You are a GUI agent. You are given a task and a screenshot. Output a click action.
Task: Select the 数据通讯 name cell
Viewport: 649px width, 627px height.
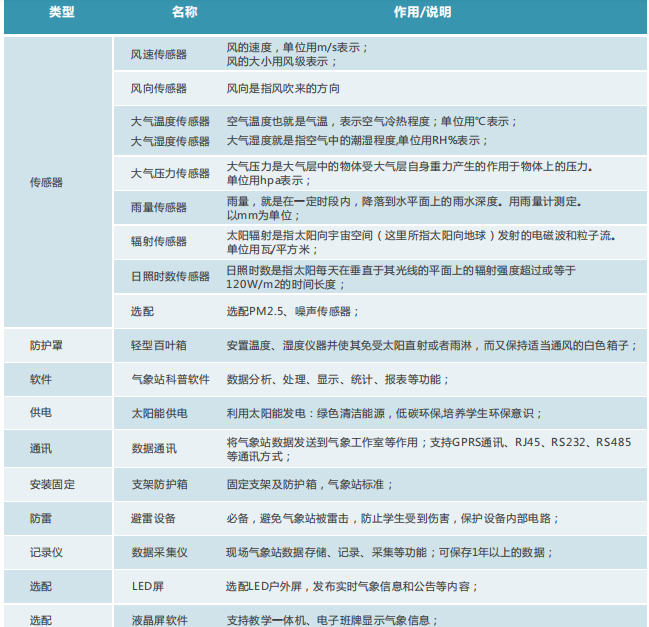pos(154,449)
